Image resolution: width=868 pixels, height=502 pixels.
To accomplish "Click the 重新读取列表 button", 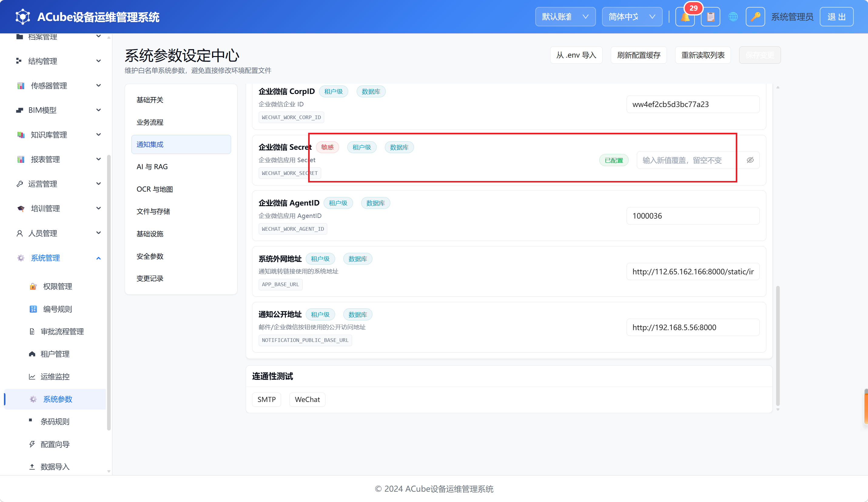I will [703, 55].
